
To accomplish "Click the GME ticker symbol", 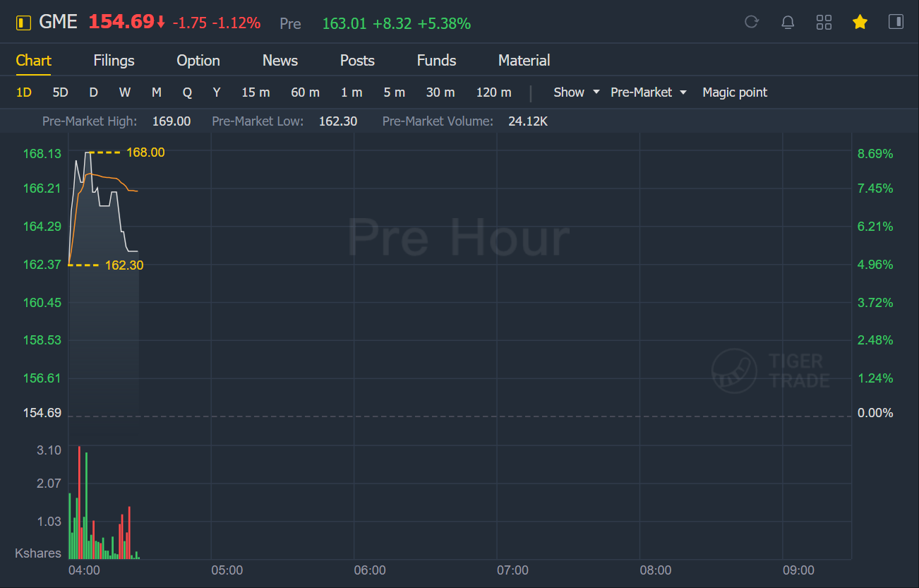I will 58,23.
